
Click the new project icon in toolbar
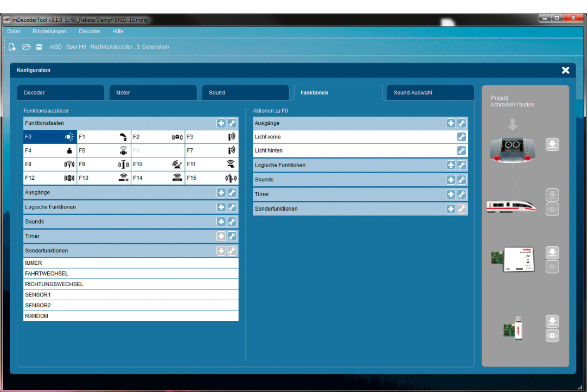pyautogui.click(x=12, y=47)
